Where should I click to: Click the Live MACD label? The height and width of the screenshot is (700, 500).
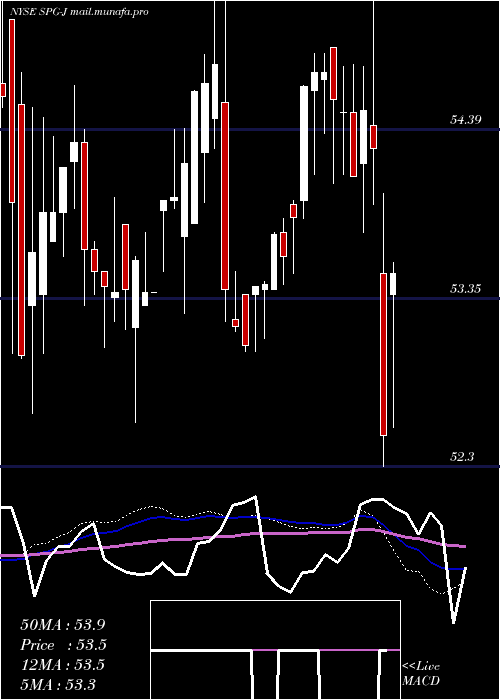coord(421,673)
